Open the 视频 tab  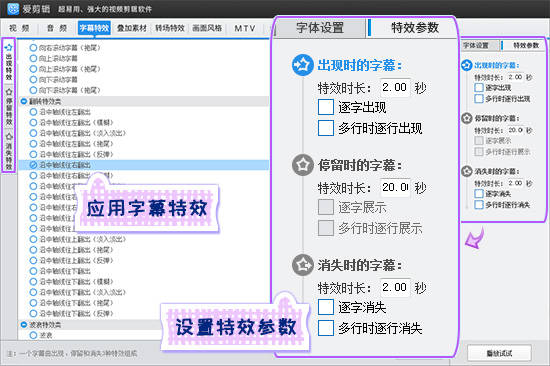click(x=19, y=28)
